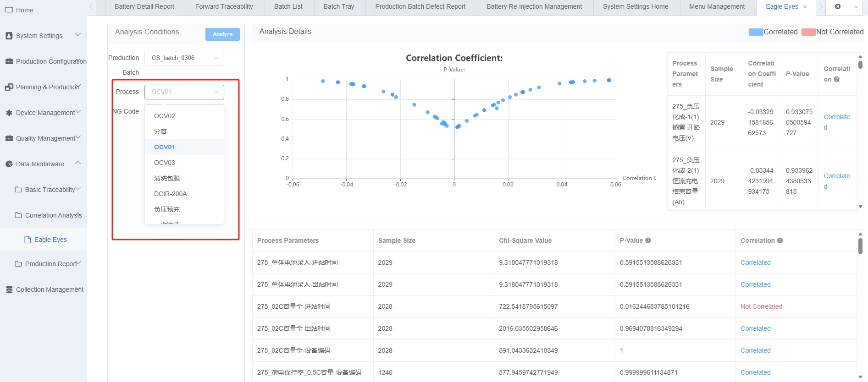This screenshot has width=868, height=382.
Task: Select 分容 from the process list
Action: (184, 131)
